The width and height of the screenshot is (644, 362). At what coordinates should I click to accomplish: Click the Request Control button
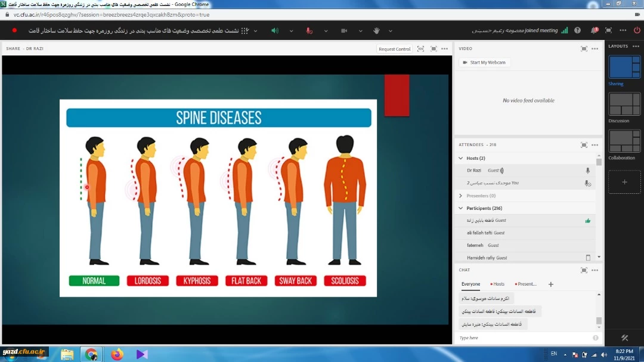click(394, 49)
